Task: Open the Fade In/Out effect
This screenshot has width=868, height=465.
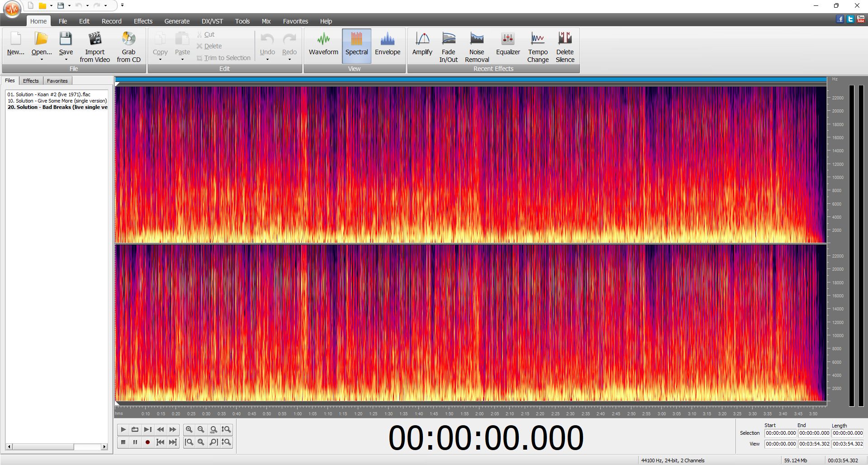Action: pyautogui.click(x=448, y=47)
